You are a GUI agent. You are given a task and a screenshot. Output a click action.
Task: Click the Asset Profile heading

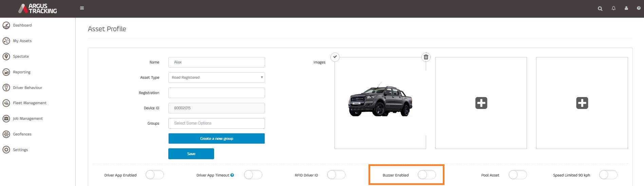click(x=107, y=29)
